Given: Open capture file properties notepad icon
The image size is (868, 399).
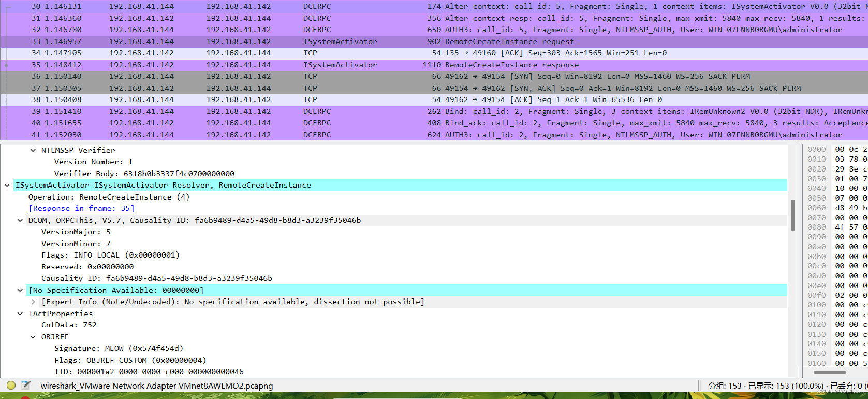Looking at the screenshot, I should click(x=26, y=385).
